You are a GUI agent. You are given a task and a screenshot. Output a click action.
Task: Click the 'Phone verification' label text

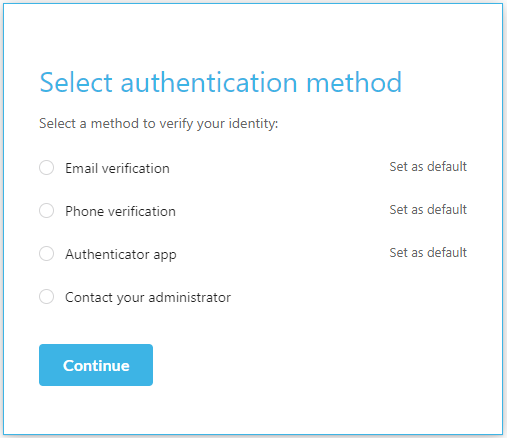120,211
